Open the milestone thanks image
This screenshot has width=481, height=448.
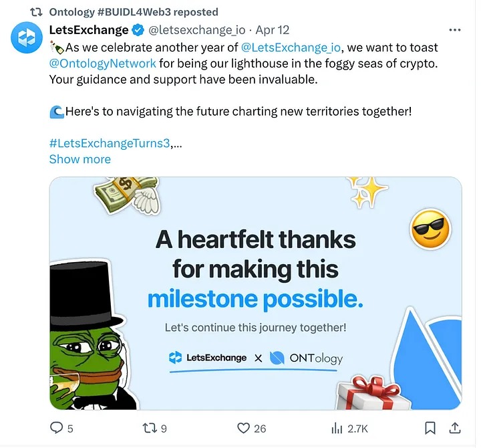(x=255, y=293)
